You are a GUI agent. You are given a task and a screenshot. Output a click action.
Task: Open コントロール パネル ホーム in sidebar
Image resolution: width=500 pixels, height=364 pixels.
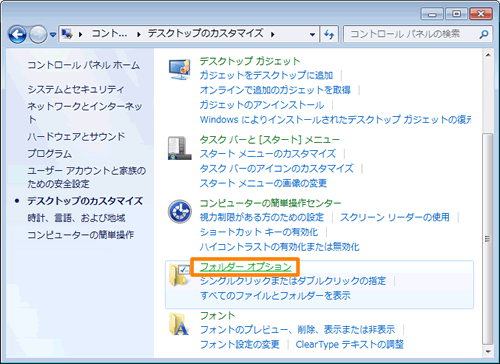click(83, 65)
